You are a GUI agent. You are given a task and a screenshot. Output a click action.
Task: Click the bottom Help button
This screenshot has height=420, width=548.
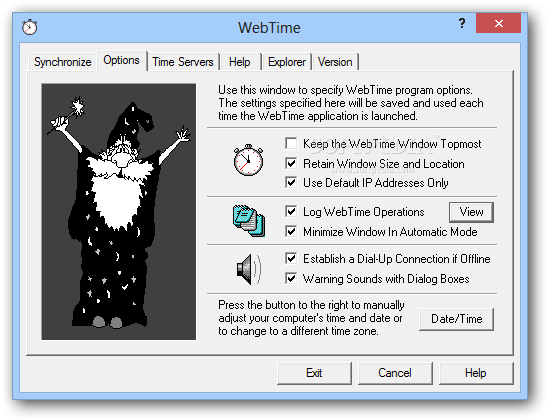click(475, 373)
